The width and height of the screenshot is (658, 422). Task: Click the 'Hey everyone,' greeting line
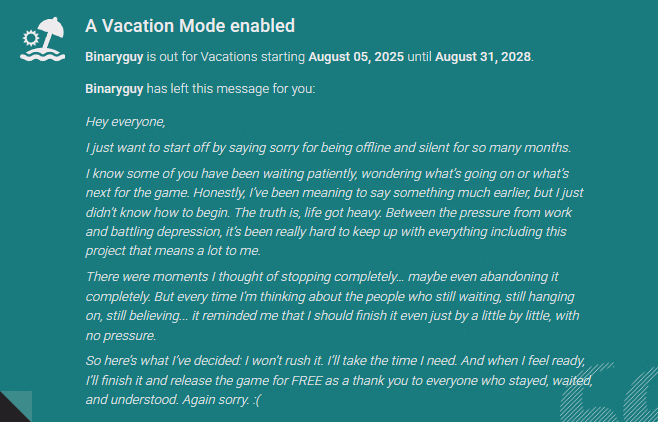coord(125,122)
